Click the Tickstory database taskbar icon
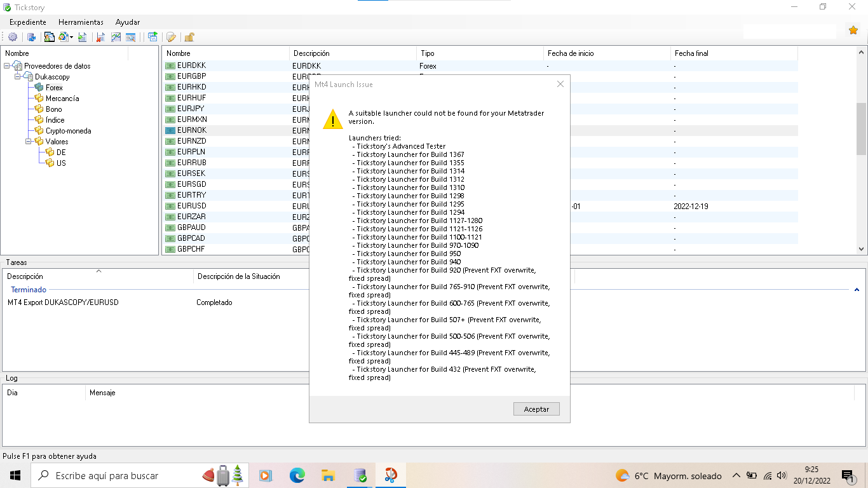Viewport: 868px width, 488px height. coord(360,475)
